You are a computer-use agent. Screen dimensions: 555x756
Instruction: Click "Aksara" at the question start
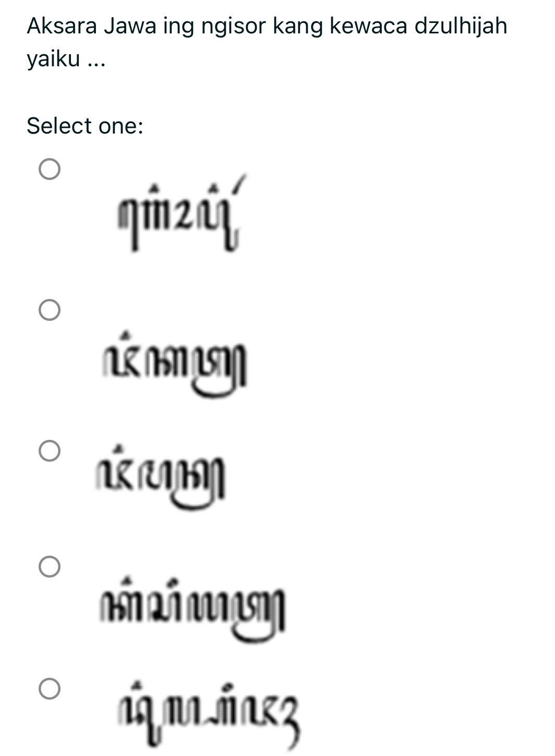click(62, 26)
